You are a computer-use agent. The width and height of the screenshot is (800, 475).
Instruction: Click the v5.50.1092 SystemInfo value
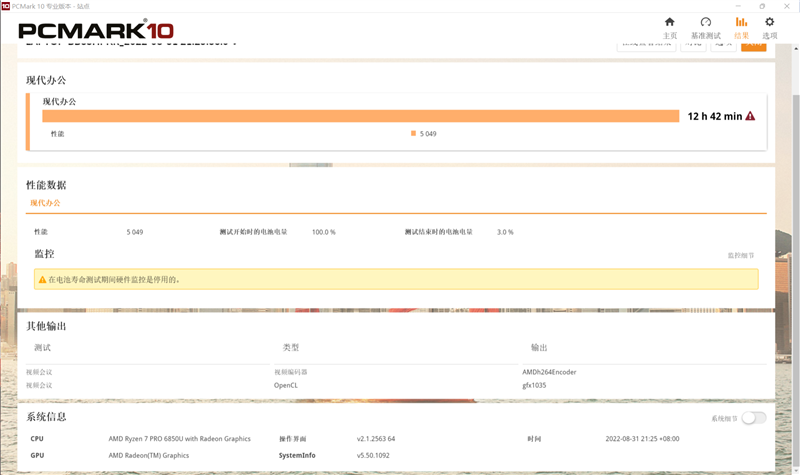(373, 456)
